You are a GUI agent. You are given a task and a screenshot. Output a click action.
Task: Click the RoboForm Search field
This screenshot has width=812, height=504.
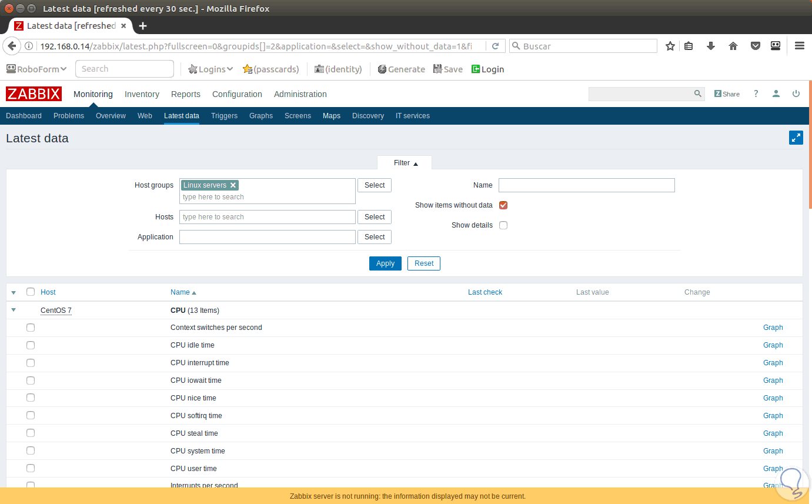[x=125, y=69]
